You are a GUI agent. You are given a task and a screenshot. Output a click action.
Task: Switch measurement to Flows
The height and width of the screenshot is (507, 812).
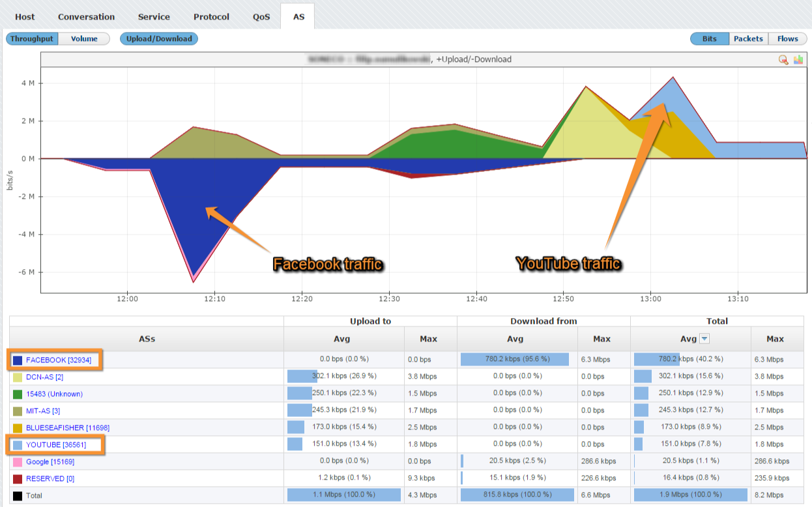tap(787, 39)
